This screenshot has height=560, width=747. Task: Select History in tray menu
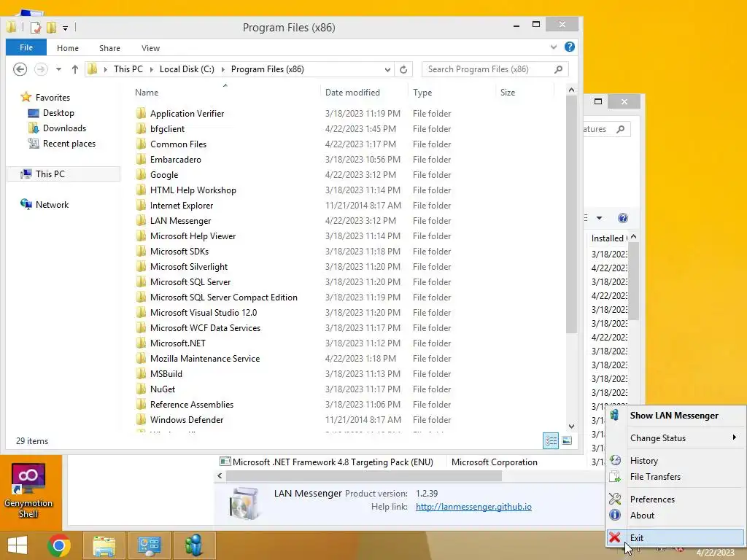click(676, 461)
